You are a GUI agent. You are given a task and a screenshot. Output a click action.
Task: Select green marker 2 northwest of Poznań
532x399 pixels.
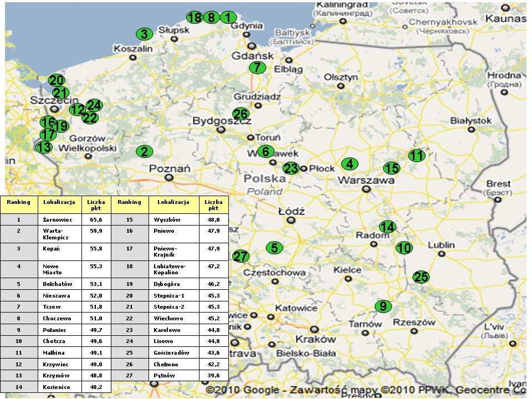(144, 151)
